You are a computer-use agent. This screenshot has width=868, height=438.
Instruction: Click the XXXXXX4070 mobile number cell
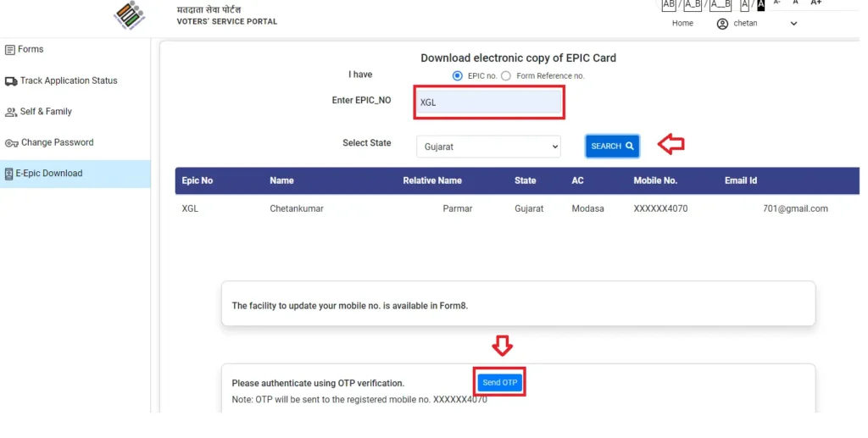click(x=660, y=209)
